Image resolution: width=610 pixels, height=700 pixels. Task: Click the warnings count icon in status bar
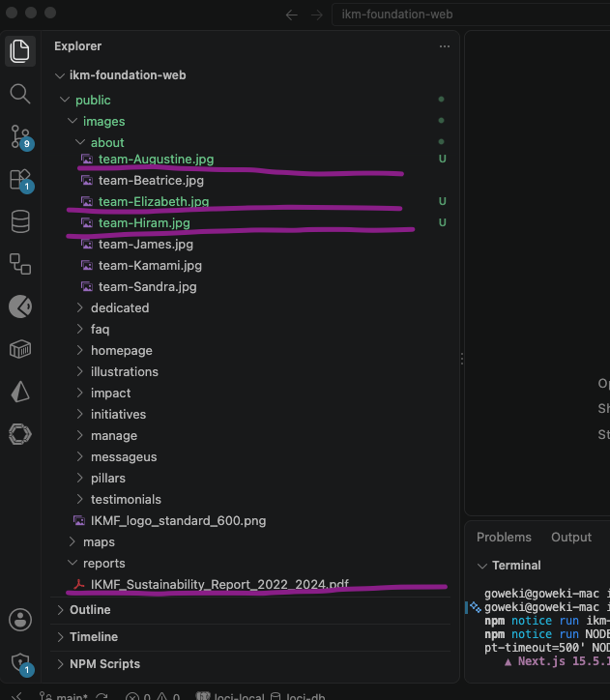[168, 696]
